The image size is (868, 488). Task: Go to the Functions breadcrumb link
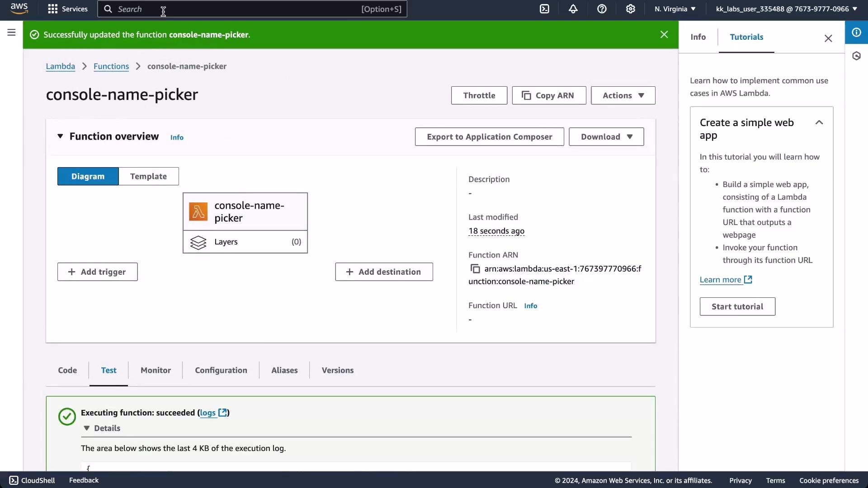[111, 66]
